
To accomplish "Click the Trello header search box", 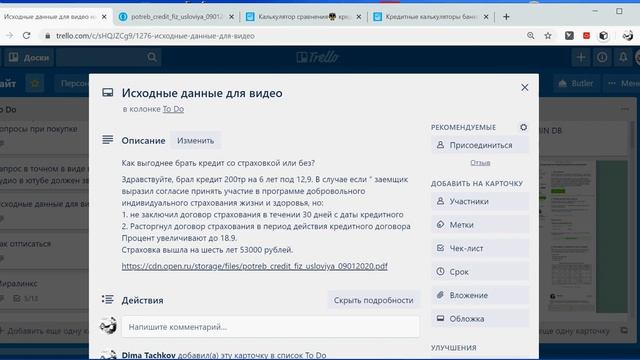I will pyautogui.click(x=109, y=58).
